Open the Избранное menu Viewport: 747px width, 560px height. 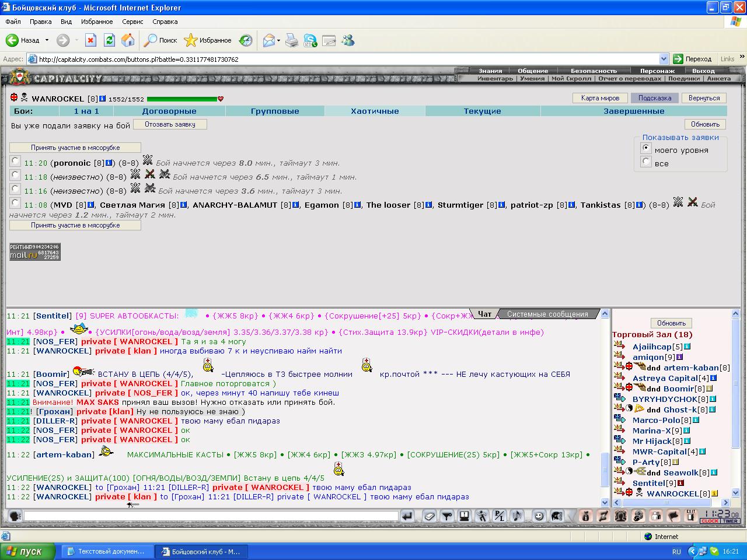pyautogui.click(x=97, y=22)
